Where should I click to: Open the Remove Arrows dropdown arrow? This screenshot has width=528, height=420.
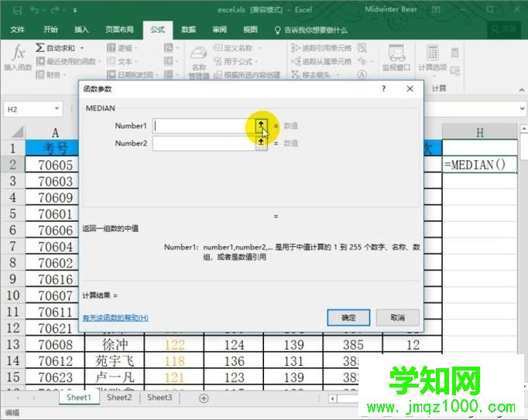[x=338, y=74]
